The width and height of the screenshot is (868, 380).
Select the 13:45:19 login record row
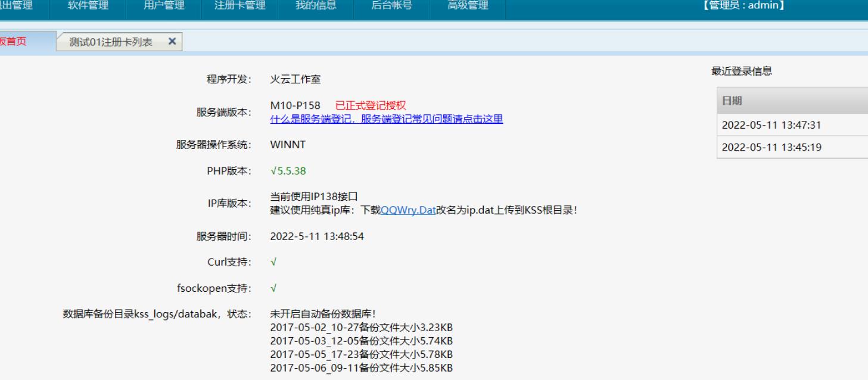point(773,147)
